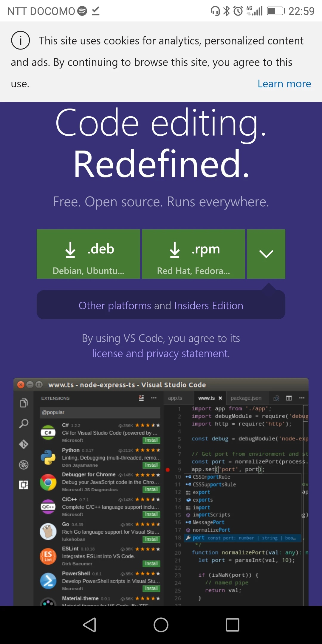Select exports suggestion in autocomplete list

click(242, 500)
